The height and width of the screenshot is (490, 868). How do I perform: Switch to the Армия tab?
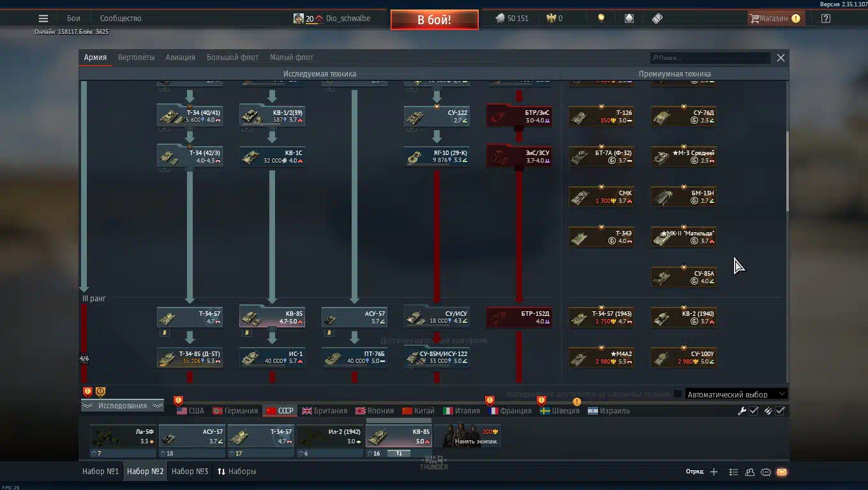(x=95, y=57)
